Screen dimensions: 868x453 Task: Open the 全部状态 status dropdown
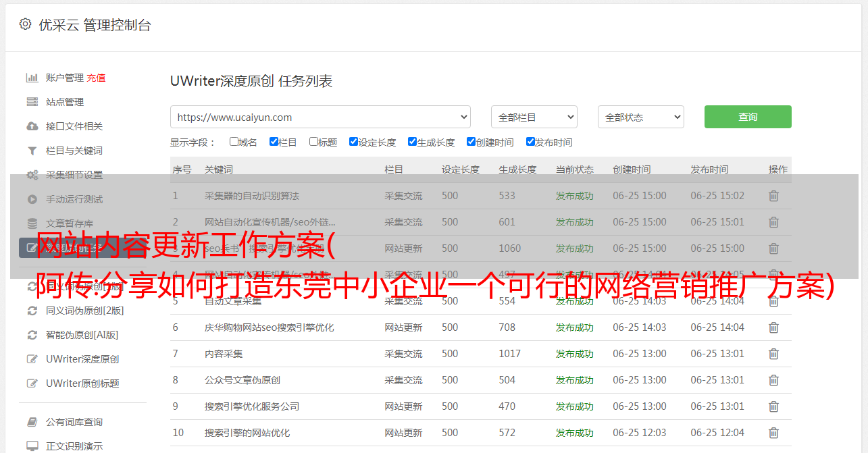[640, 117]
